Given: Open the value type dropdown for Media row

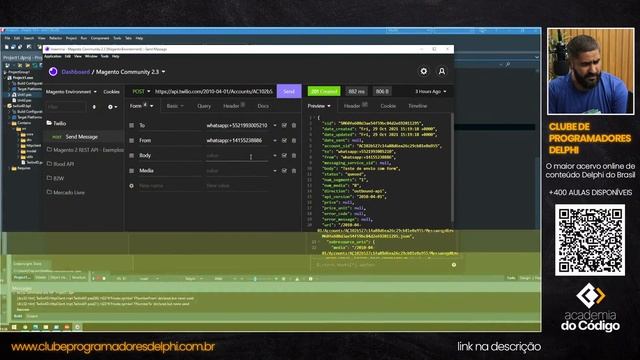Looking at the screenshot, I should tap(275, 171).
